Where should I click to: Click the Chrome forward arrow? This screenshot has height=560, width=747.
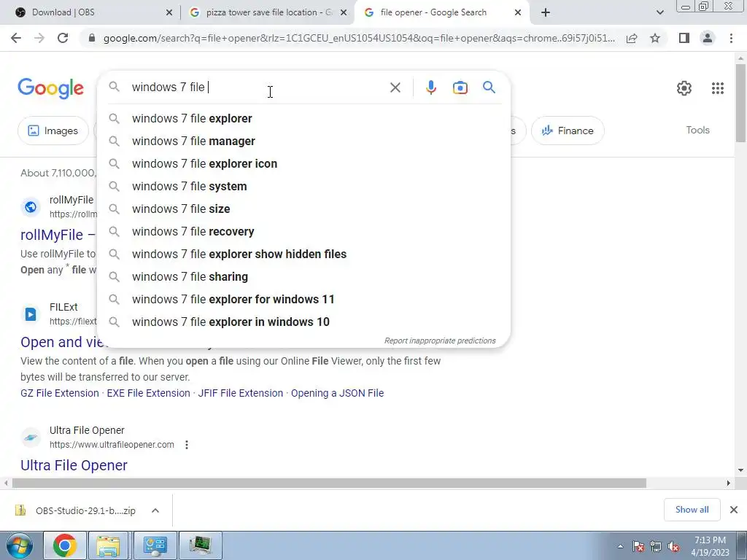(39, 38)
